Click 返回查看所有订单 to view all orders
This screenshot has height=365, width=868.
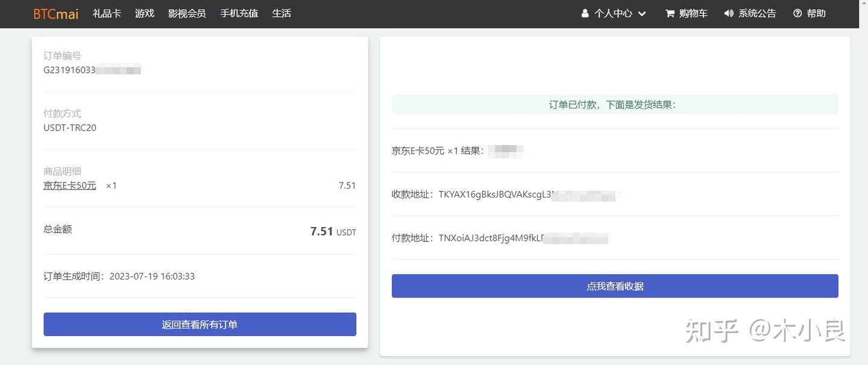point(200,324)
